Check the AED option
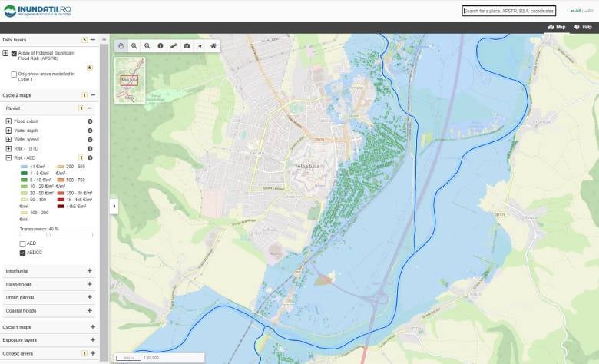This screenshot has height=364, width=599. pyautogui.click(x=22, y=243)
